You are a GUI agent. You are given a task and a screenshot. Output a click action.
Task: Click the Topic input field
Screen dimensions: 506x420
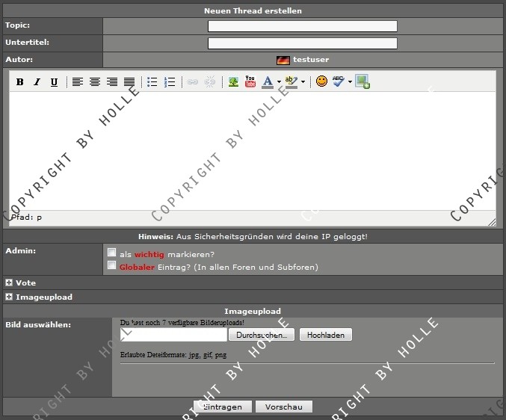coord(302,26)
